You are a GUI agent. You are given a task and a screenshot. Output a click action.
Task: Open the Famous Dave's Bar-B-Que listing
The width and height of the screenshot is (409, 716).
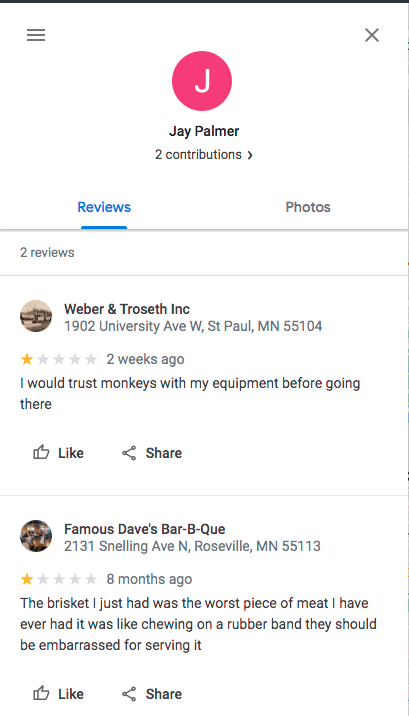pyautogui.click(x=145, y=529)
